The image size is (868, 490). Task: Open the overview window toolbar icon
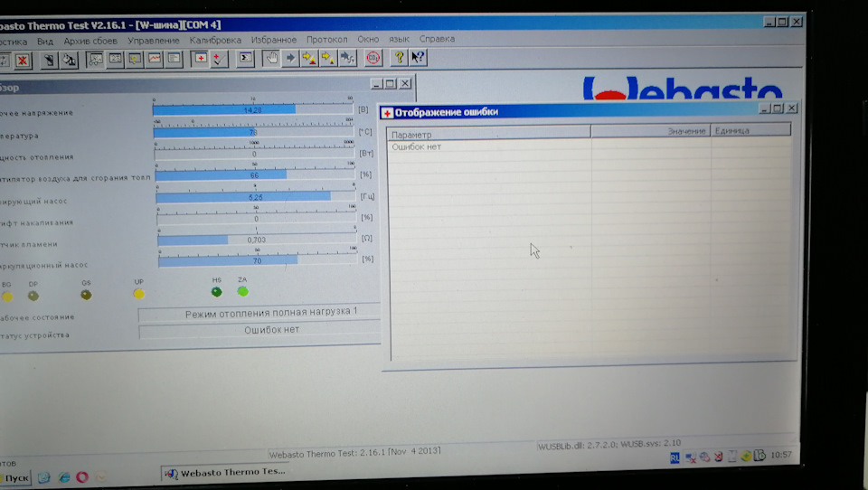click(x=95, y=60)
